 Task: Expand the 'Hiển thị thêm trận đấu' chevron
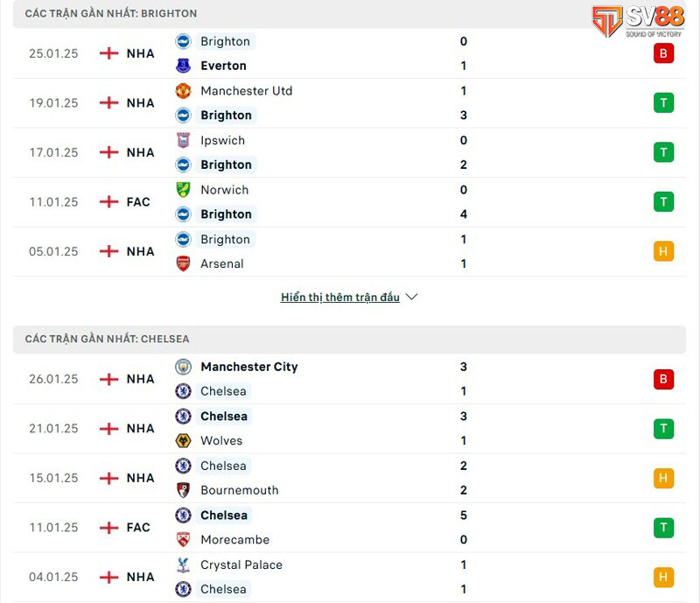pyautogui.click(x=411, y=297)
